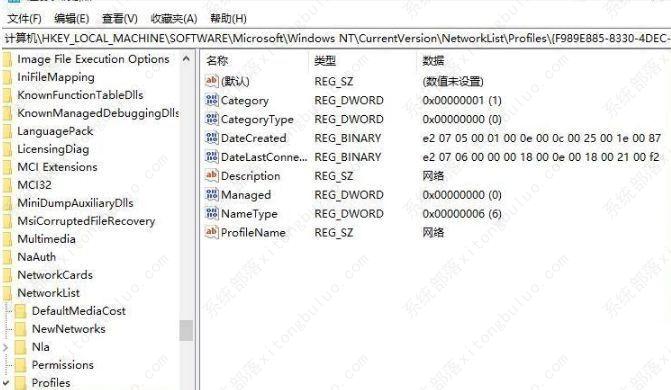
Task: Select the DateCreated binary value icon
Action: 212,138
